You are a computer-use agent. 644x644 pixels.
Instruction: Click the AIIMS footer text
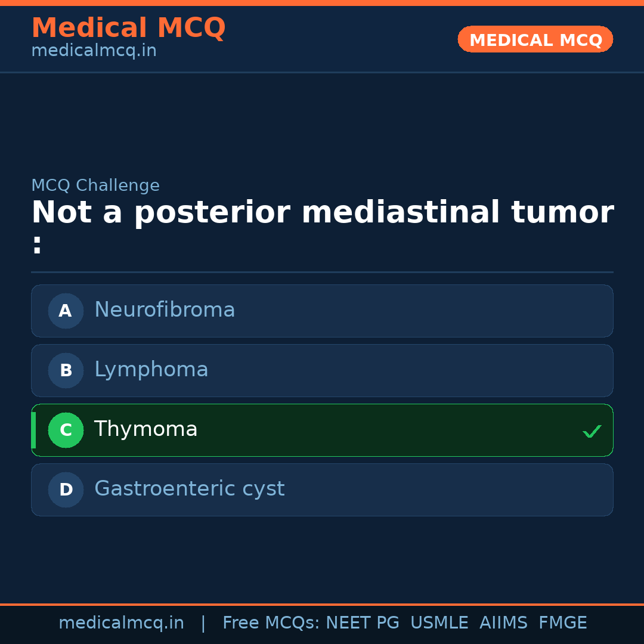pos(503,623)
